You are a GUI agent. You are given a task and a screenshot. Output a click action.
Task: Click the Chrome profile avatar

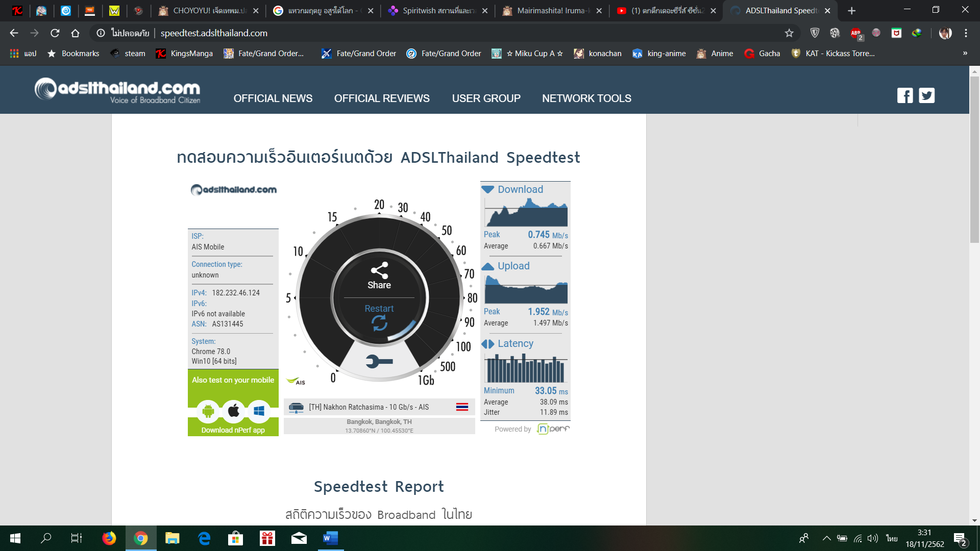pyautogui.click(x=945, y=33)
